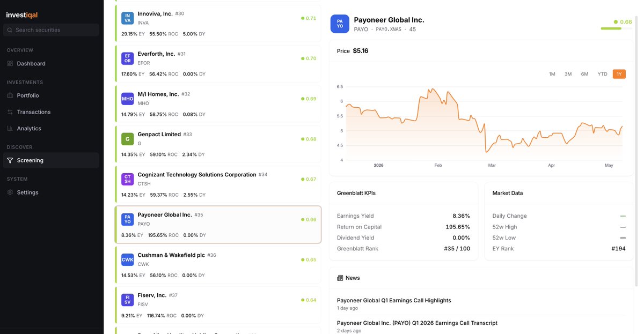Image resolution: width=644 pixels, height=334 pixels.
Task: Click the CTSH ticker badge icon
Action: click(127, 179)
